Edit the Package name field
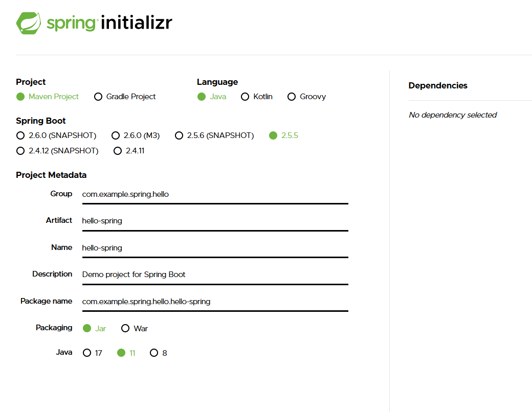Viewport: 532px width, 412px height. point(215,302)
